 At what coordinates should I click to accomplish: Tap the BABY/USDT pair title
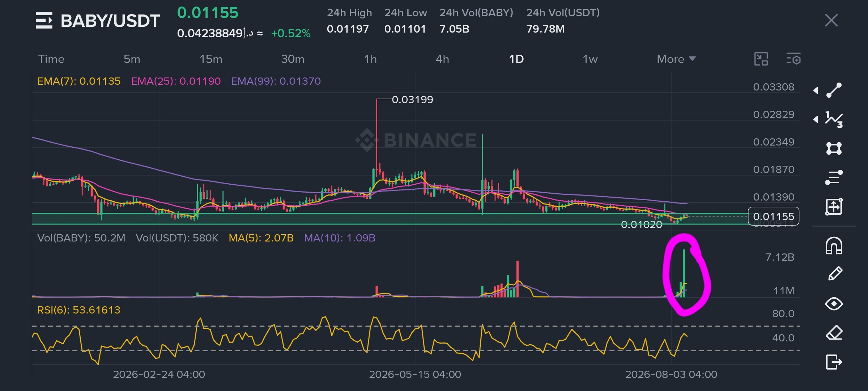coord(110,21)
